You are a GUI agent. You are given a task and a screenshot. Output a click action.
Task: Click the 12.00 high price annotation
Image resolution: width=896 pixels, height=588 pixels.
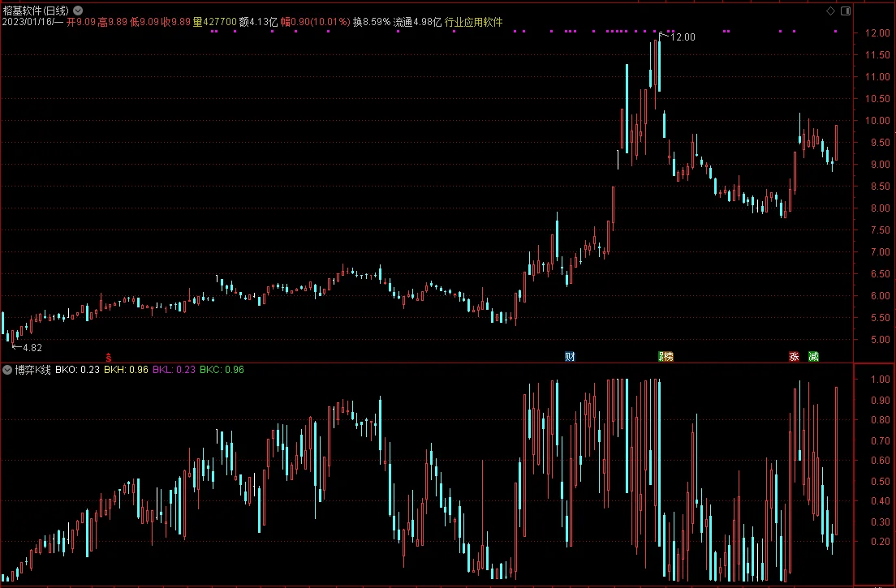click(x=683, y=37)
